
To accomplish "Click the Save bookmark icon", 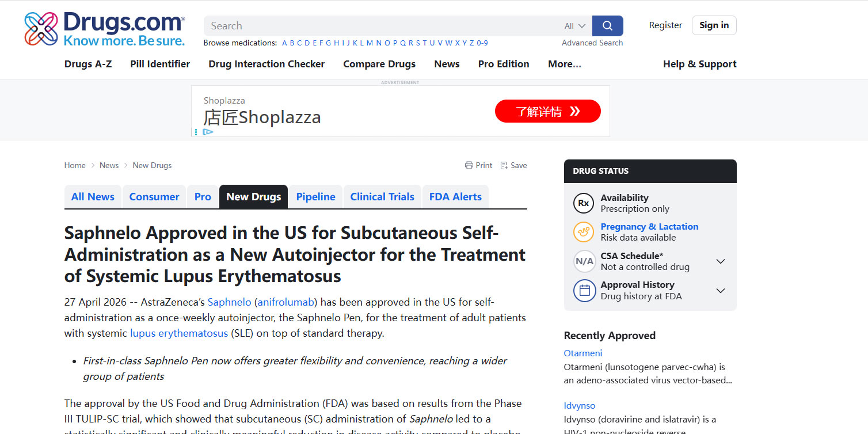I will pos(504,165).
